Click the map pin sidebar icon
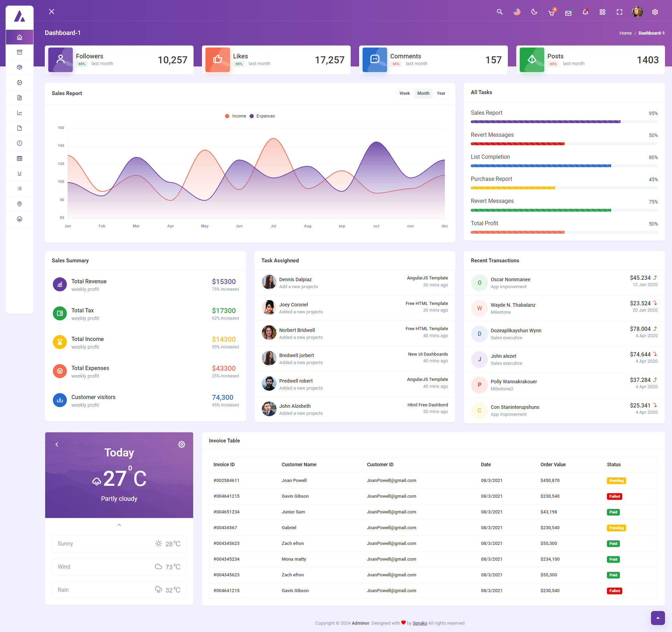This screenshot has width=672, height=632. pos(20,204)
